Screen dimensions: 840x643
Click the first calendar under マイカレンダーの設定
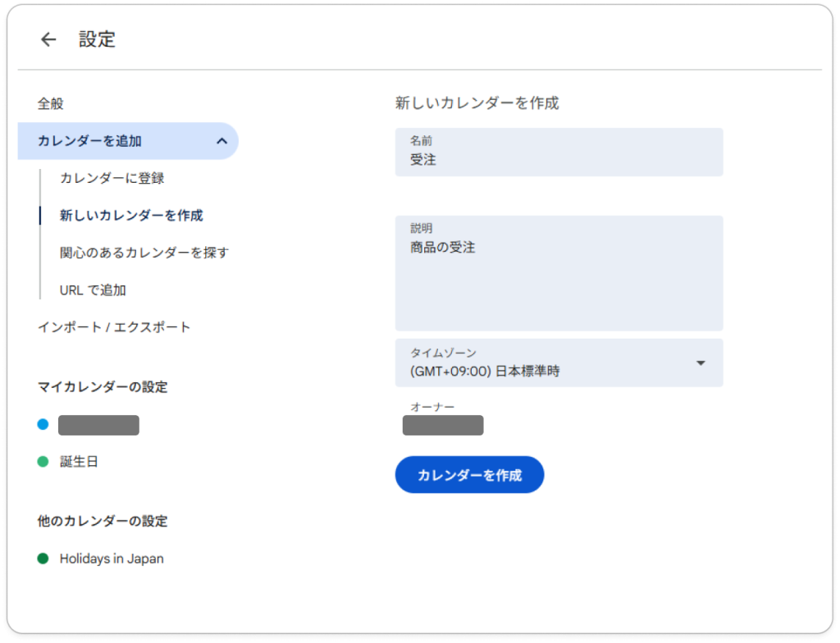[98, 424]
